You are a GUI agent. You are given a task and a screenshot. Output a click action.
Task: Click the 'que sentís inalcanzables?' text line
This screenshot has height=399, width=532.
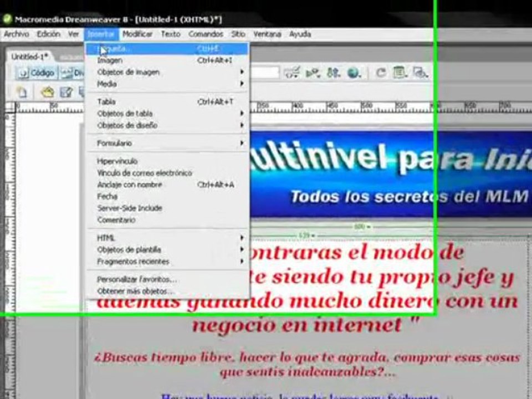308,372
